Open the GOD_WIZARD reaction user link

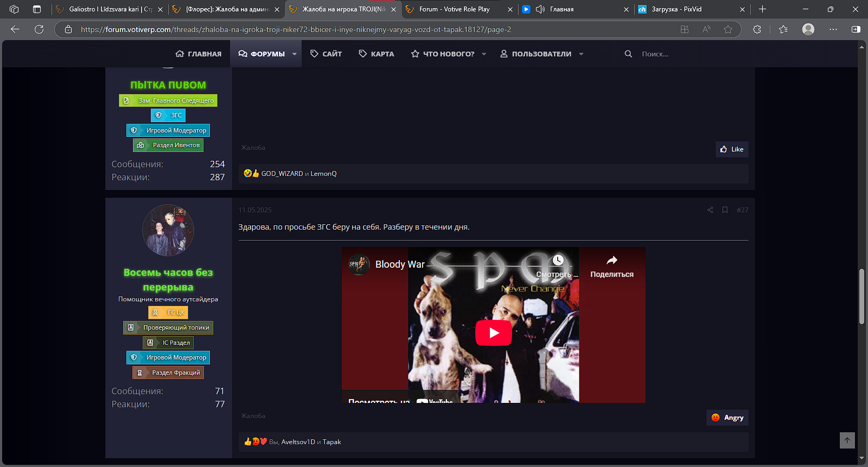(282, 174)
